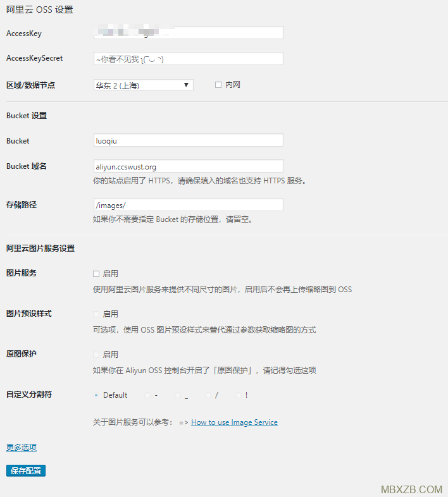This screenshot has height=497, width=448.
Task: Select the exclamation mark separator radio button
Action: [239, 395]
